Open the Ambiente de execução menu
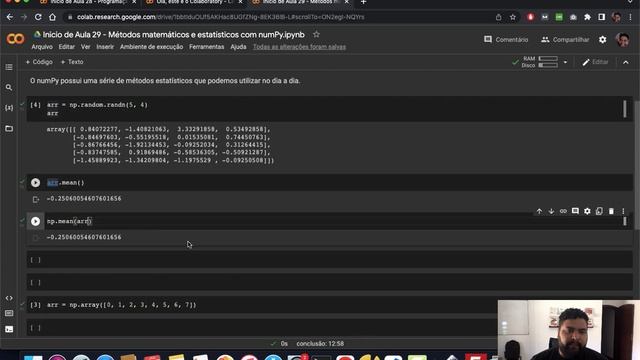 (x=151, y=47)
